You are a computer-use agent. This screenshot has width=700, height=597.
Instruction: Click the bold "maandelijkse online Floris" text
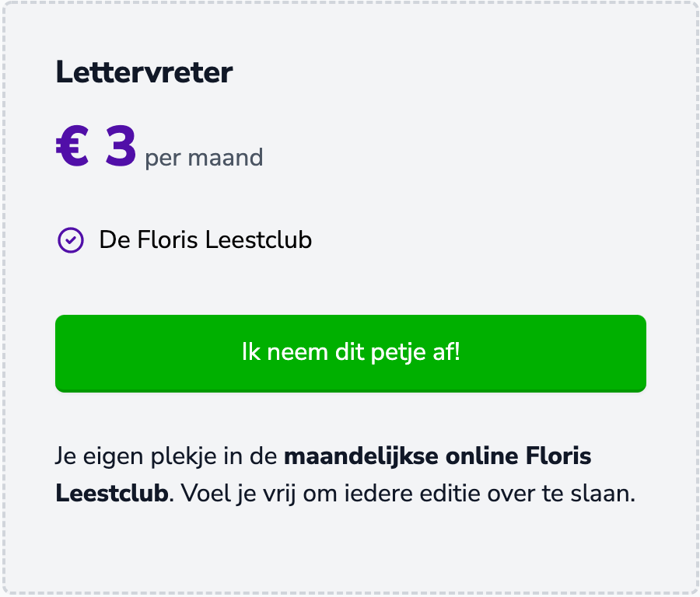(437, 456)
